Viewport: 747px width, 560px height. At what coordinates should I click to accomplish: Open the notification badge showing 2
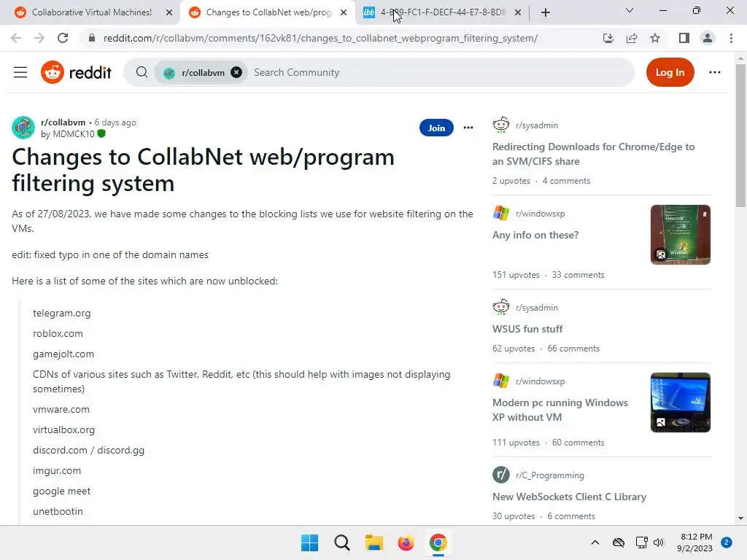pos(727,542)
